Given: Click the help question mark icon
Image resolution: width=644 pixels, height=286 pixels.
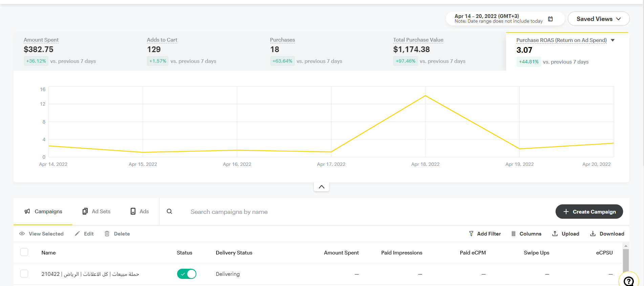Looking at the screenshot, I should [x=628, y=281].
